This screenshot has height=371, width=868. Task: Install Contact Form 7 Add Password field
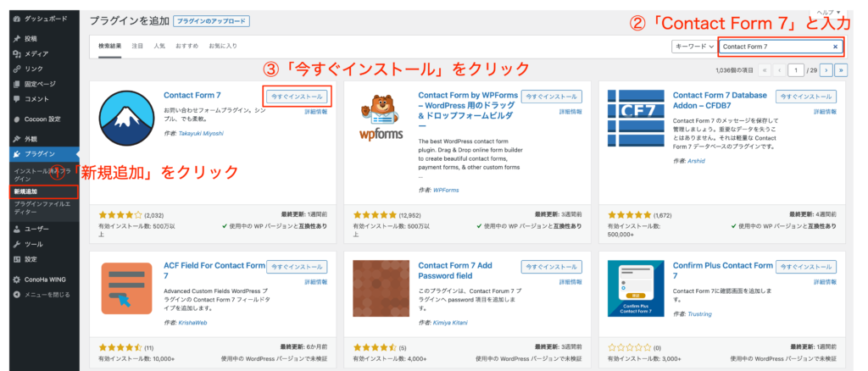[551, 267]
